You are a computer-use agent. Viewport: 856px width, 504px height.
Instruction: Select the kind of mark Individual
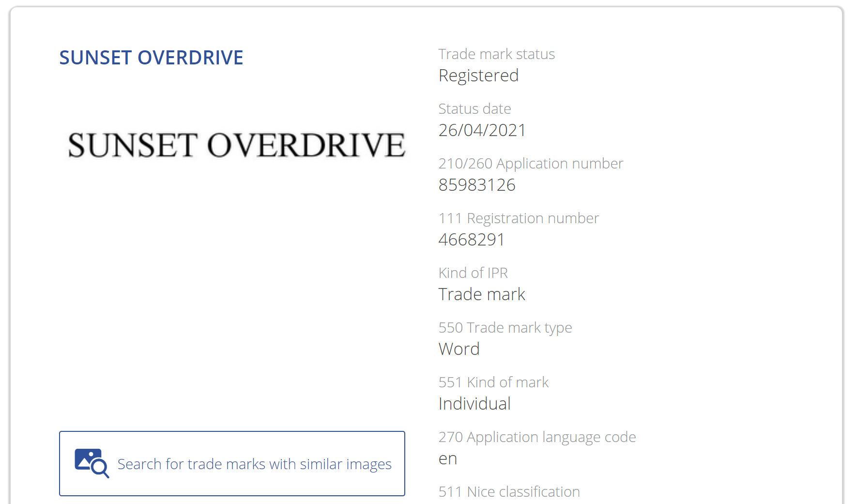tap(474, 404)
